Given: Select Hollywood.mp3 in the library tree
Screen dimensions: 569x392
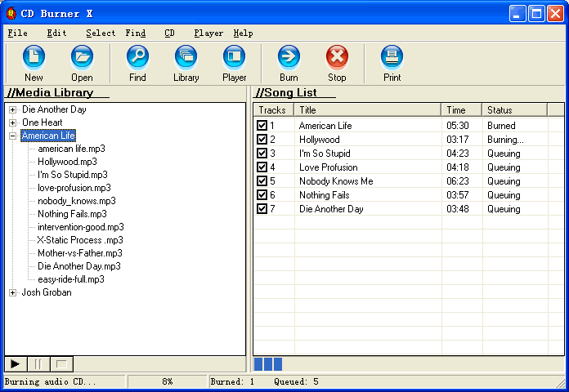Looking at the screenshot, I should 68,162.
